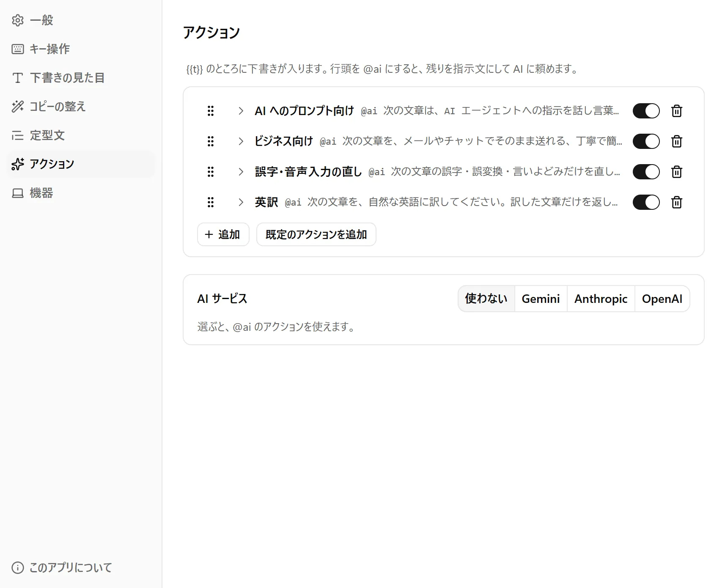Click the ＋ 追加 button
This screenshot has width=725, height=588.
pos(223,234)
